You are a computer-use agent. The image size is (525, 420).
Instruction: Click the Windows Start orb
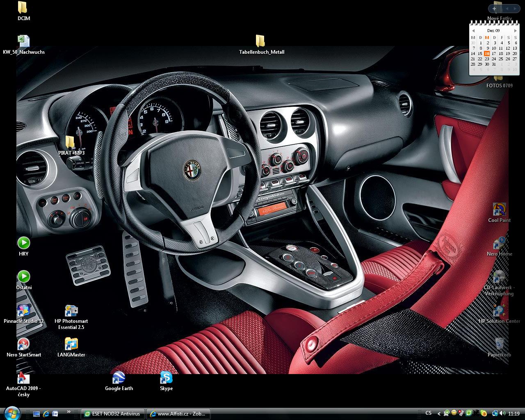point(11,413)
